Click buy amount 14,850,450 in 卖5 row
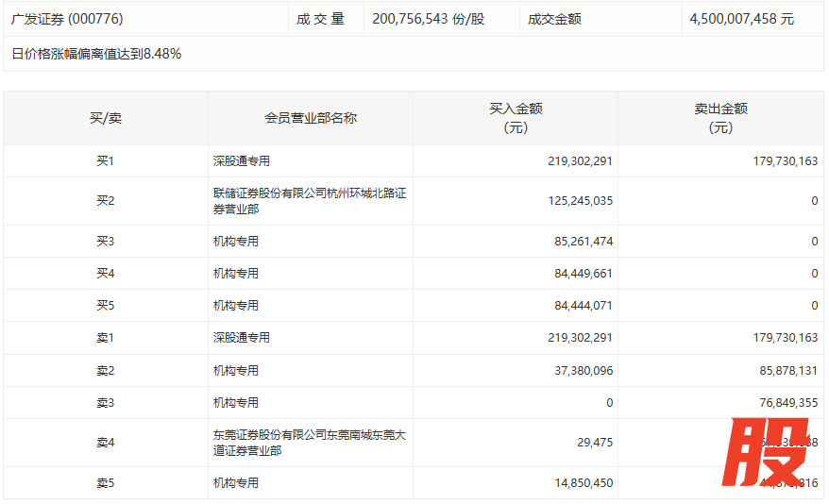829x504 pixels. (580, 483)
